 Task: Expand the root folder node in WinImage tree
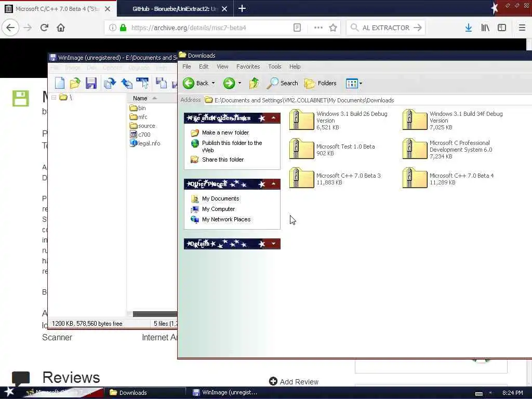pyautogui.click(x=54, y=98)
